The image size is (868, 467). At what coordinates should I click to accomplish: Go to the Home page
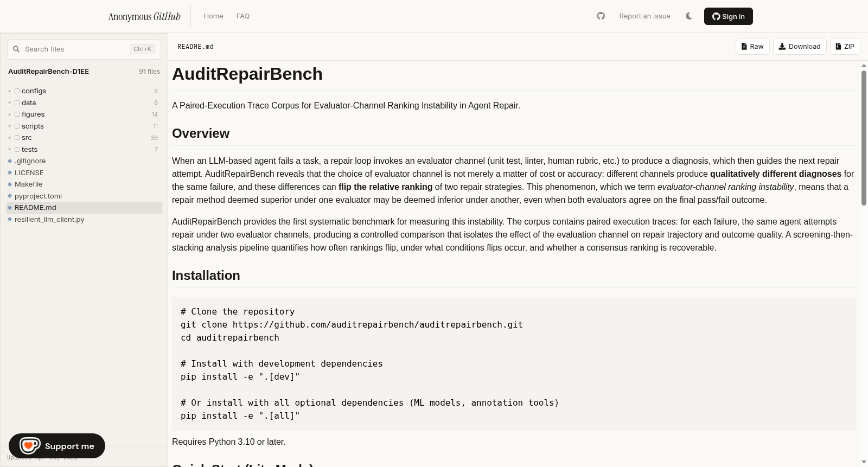[213, 16]
